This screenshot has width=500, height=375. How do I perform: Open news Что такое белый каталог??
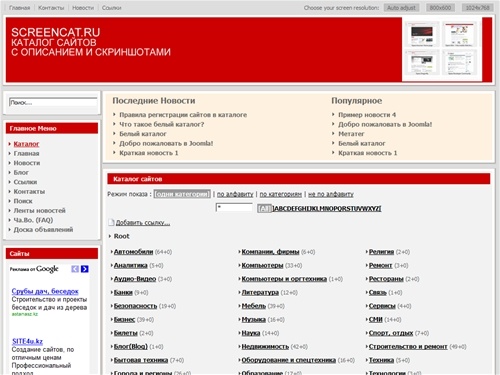click(x=162, y=124)
